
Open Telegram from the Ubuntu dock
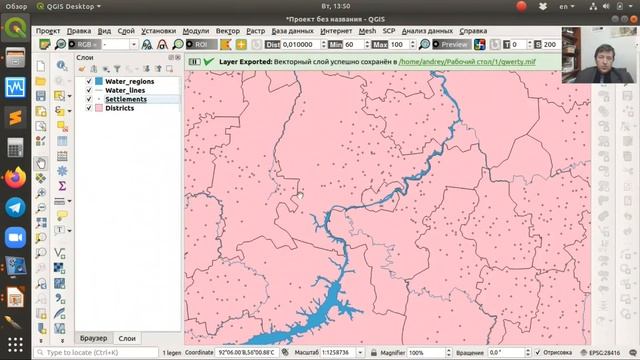16,207
